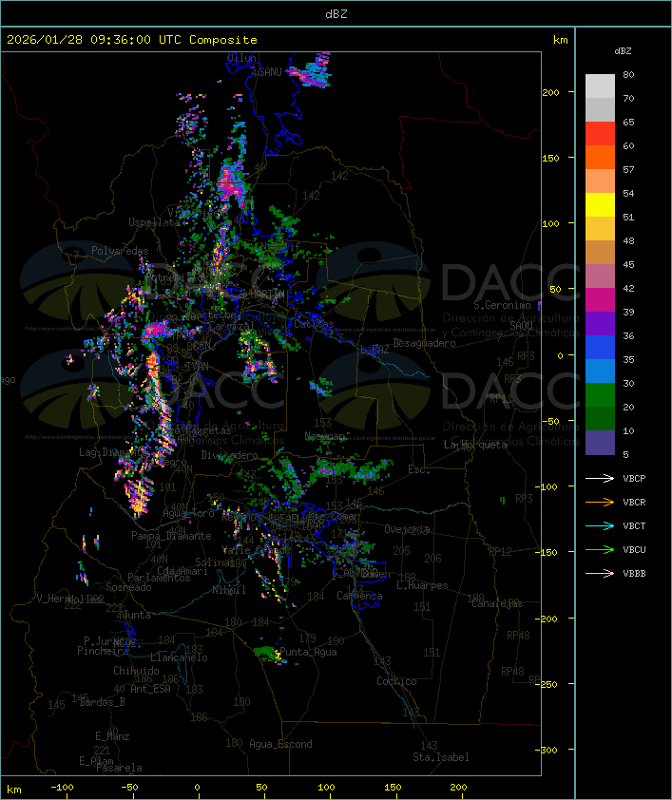Click the cyan VBCT arrow icon
Viewport: 672px width, 800px height.
[601, 525]
